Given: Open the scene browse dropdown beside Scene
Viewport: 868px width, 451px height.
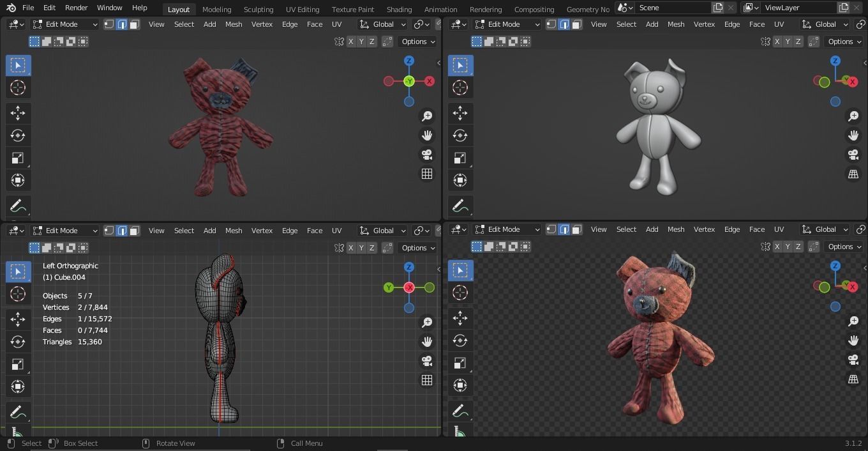Looking at the screenshot, I should pyautogui.click(x=625, y=8).
